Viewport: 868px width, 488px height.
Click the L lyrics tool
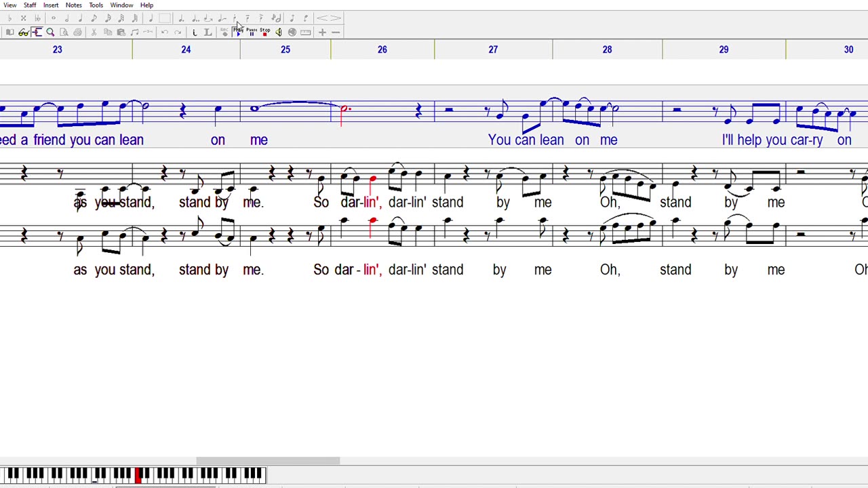pos(208,32)
